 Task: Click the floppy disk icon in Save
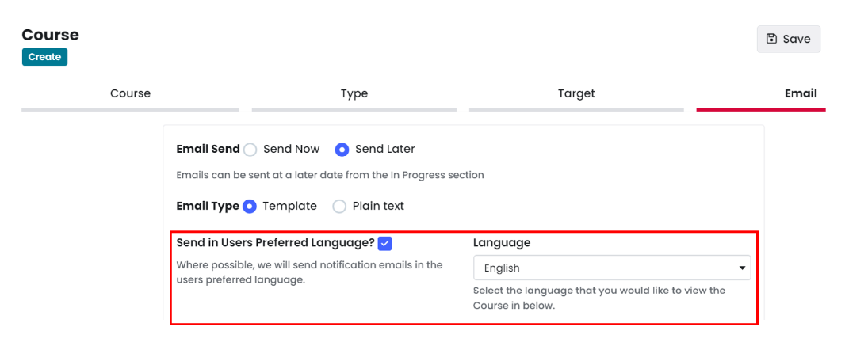pyautogui.click(x=771, y=39)
